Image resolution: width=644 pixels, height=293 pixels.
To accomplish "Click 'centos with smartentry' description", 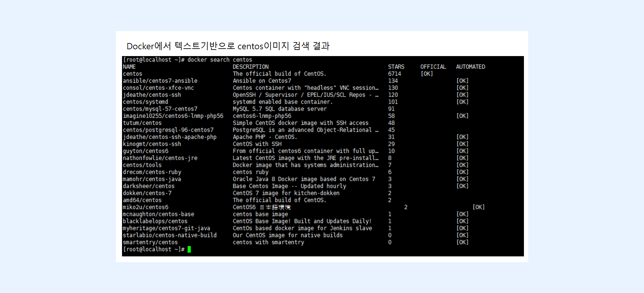I will [x=268, y=242].
